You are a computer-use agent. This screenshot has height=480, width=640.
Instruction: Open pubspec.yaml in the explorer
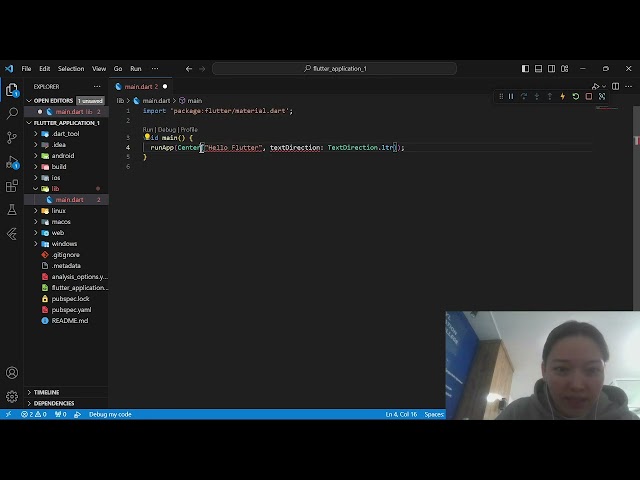pos(66,310)
